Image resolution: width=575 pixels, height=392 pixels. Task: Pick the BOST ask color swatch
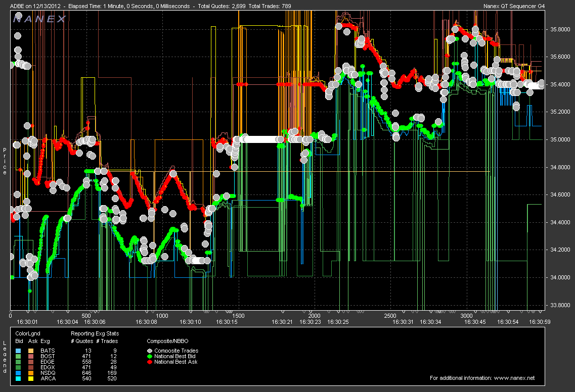pos(31,357)
